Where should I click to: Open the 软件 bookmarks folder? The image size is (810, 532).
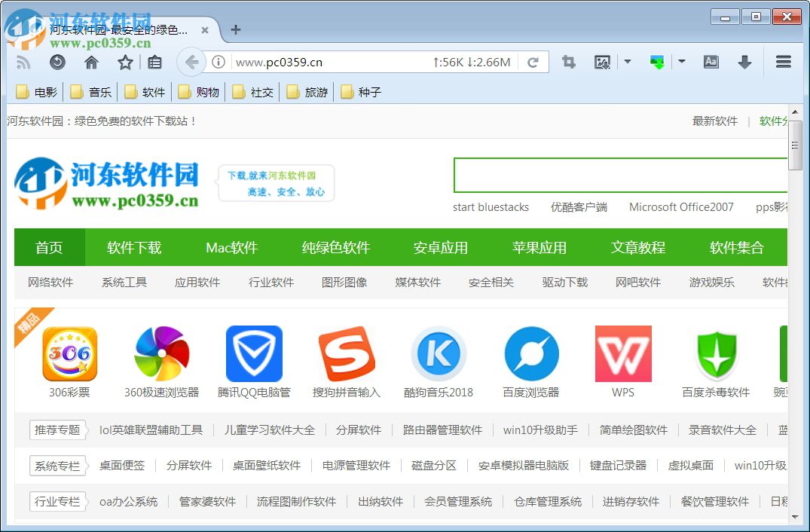[x=145, y=91]
